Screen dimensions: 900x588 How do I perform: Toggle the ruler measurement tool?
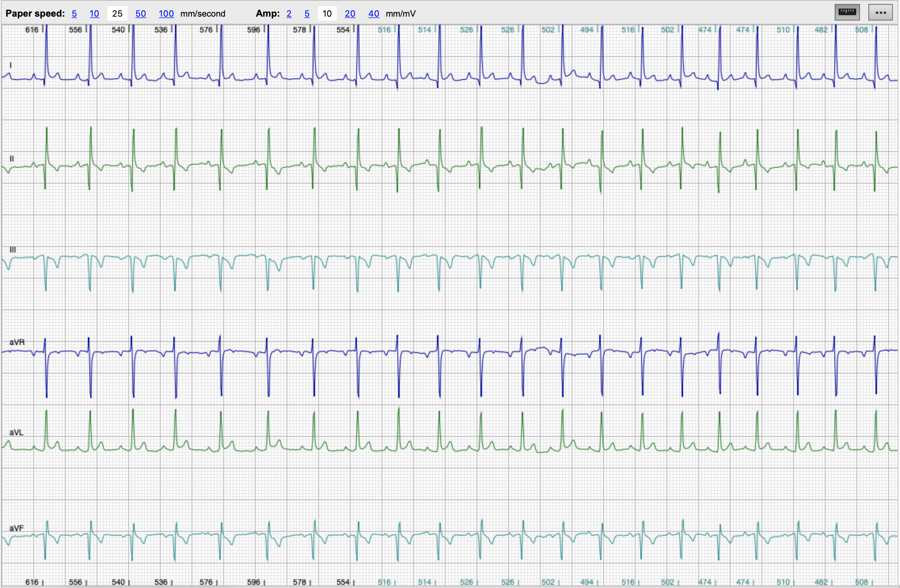click(847, 12)
